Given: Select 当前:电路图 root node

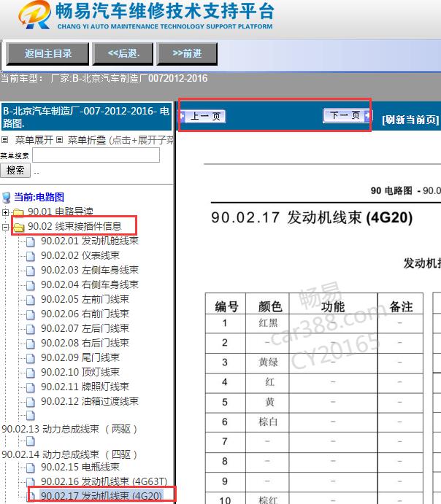Looking at the screenshot, I should coord(39,197).
